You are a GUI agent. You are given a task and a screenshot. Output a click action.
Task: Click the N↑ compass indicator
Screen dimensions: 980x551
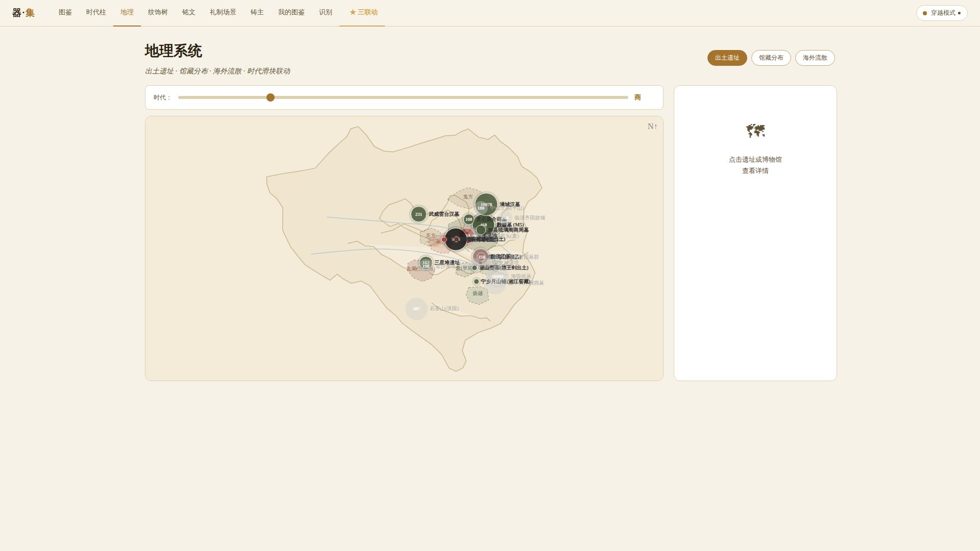pyautogui.click(x=652, y=127)
